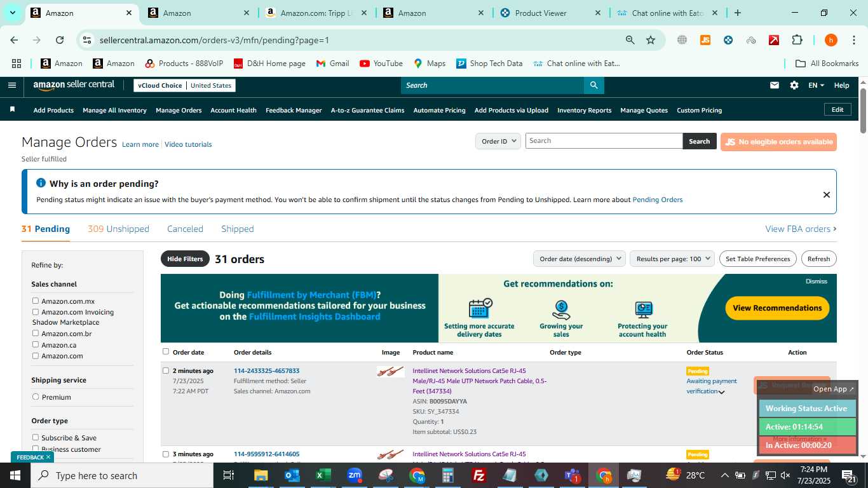Open Excel from the taskbar
The width and height of the screenshot is (868, 488).
(323, 475)
